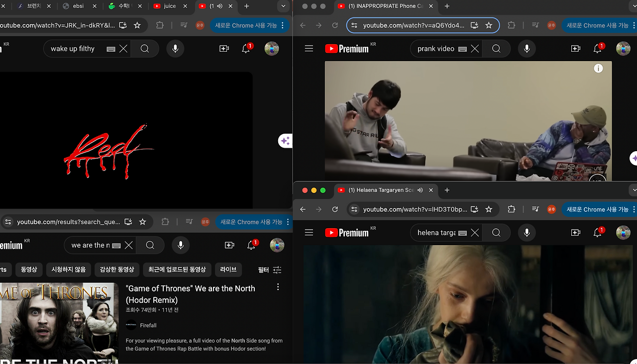Image resolution: width=637 pixels, height=364 pixels.
Task: Select the '감상한 동영상' filter chip
Action: (x=117, y=270)
